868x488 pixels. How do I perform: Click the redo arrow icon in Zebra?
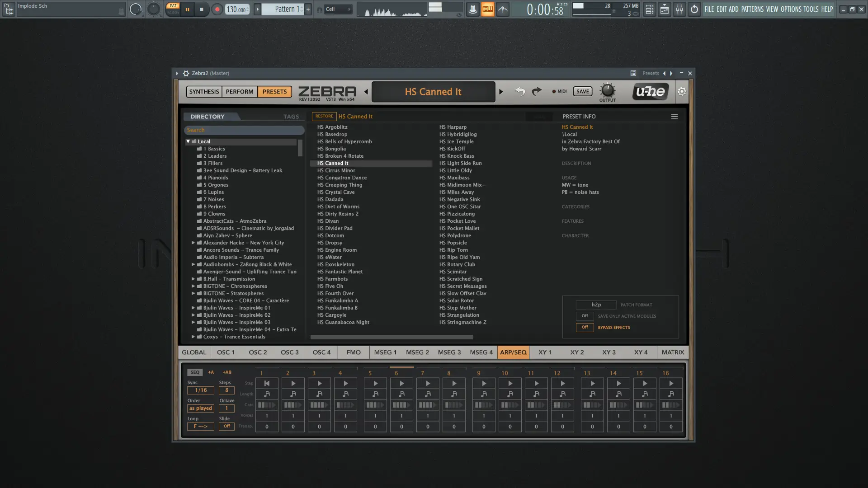click(x=537, y=92)
